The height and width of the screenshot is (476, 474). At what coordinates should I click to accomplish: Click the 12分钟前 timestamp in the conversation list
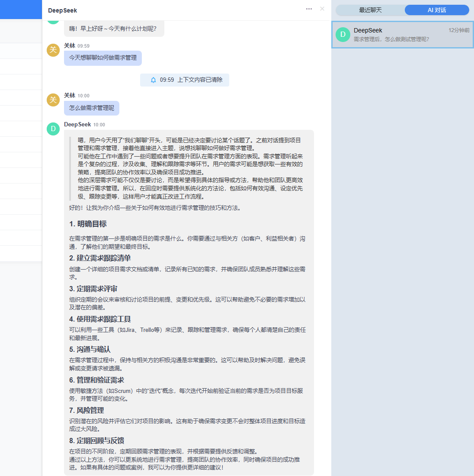(x=459, y=30)
